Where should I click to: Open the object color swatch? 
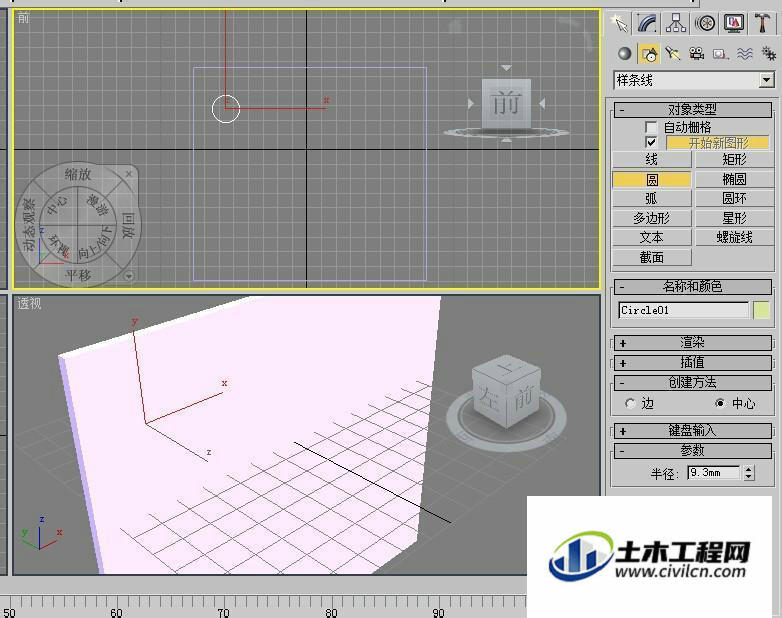(x=762, y=310)
